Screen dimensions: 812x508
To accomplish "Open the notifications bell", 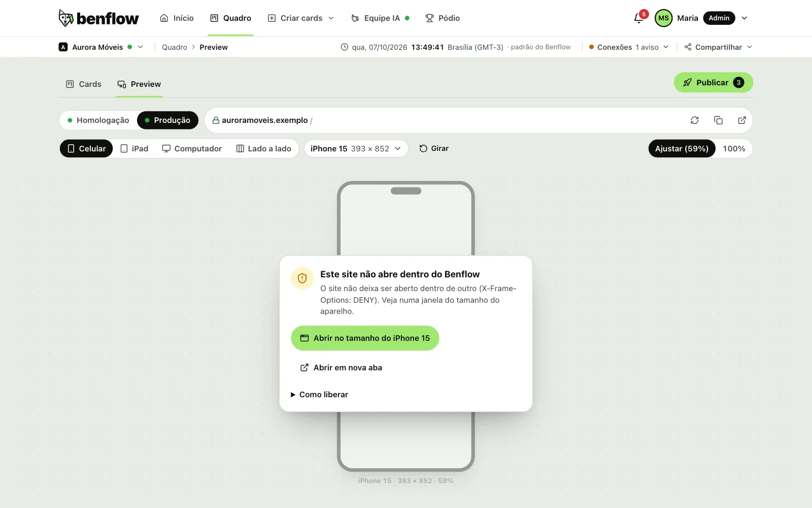I will pos(639,18).
